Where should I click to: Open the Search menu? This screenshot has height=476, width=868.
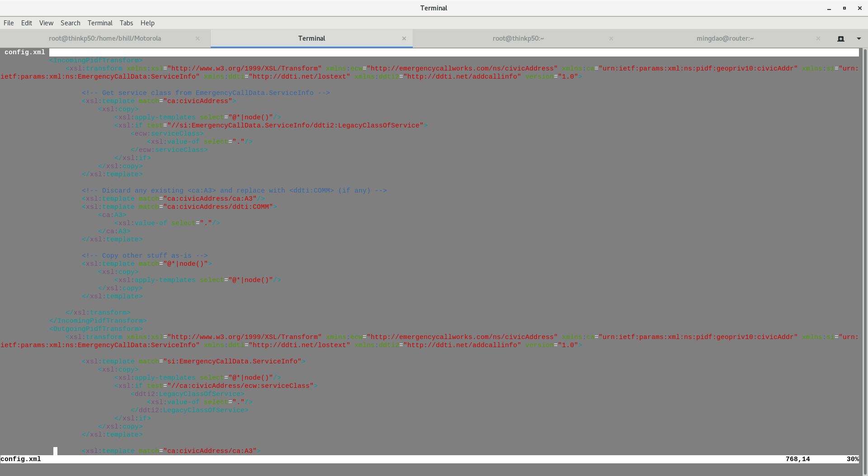coord(71,23)
